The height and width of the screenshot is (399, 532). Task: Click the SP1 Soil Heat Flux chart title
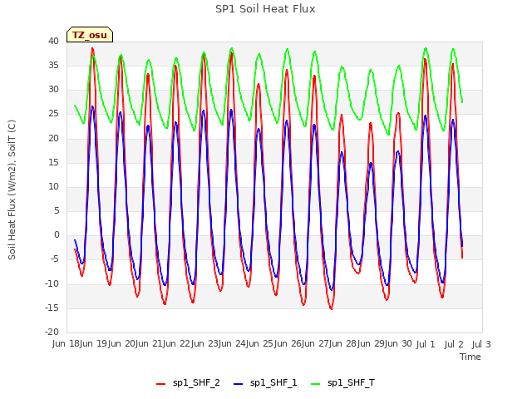click(x=265, y=9)
